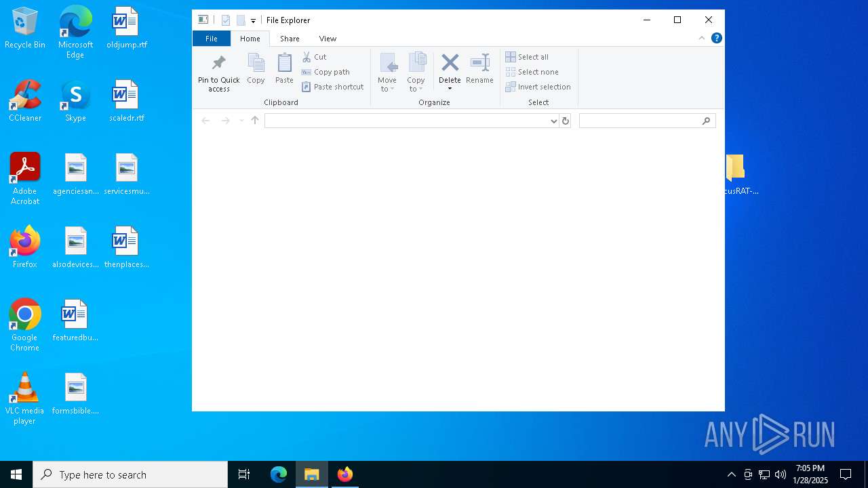
Task: Switch to the Home ribbon tab
Action: [x=250, y=39]
